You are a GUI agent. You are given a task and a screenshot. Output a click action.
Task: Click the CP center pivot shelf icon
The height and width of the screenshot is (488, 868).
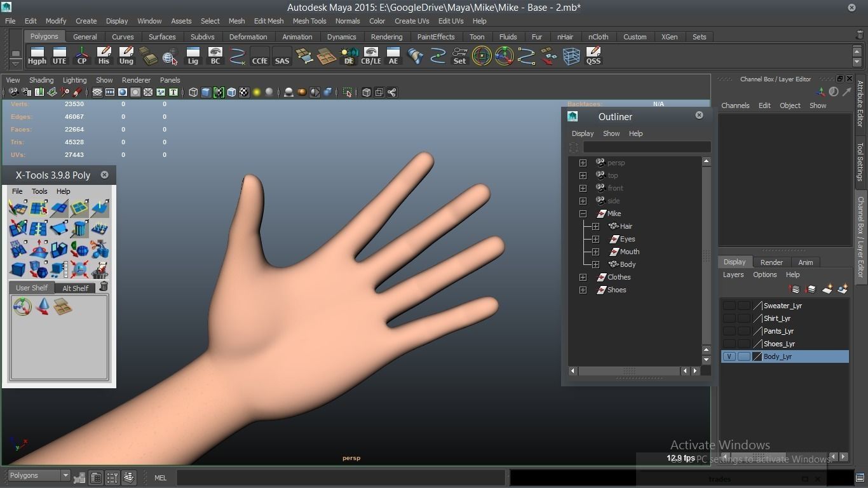(x=81, y=56)
